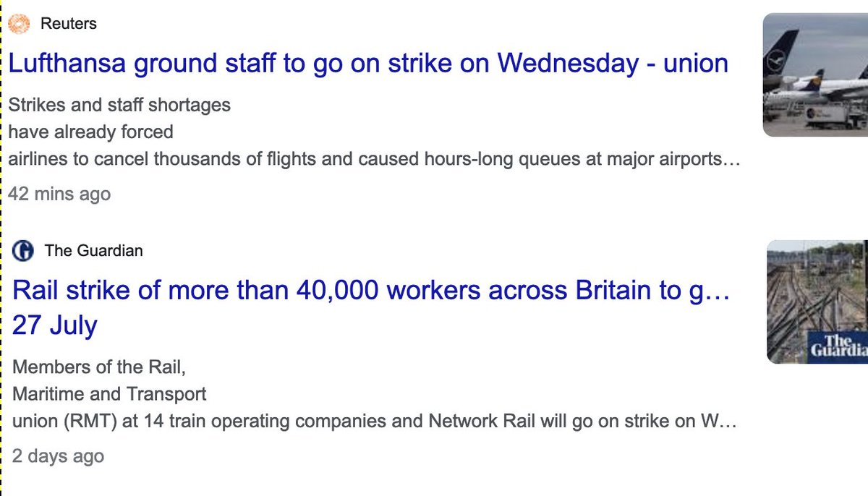Open the Lufthansa aircraft thumbnail image
868x496 pixels.
point(815,75)
